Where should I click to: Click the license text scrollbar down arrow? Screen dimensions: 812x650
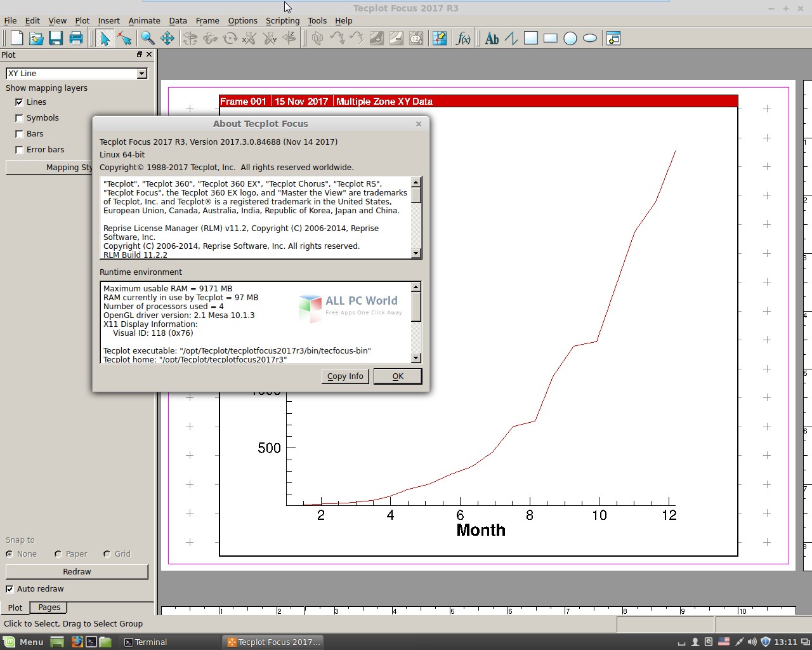pos(416,253)
